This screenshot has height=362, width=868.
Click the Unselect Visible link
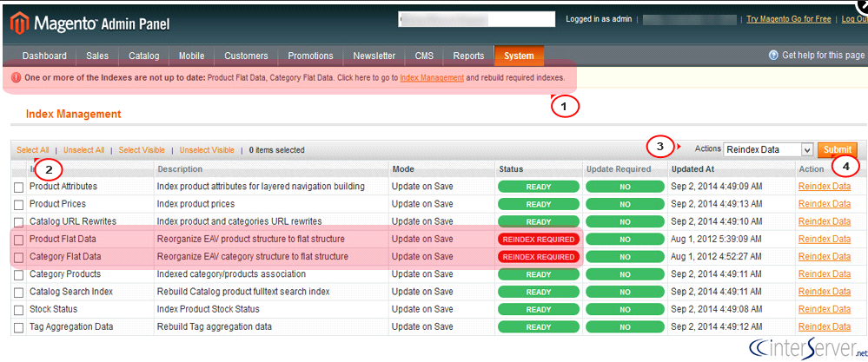pos(207,150)
